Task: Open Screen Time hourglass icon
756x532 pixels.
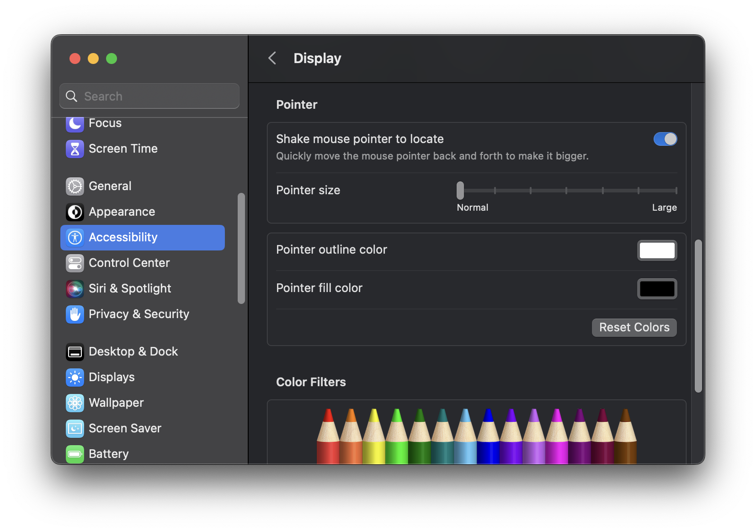Action: click(x=75, y=149)
